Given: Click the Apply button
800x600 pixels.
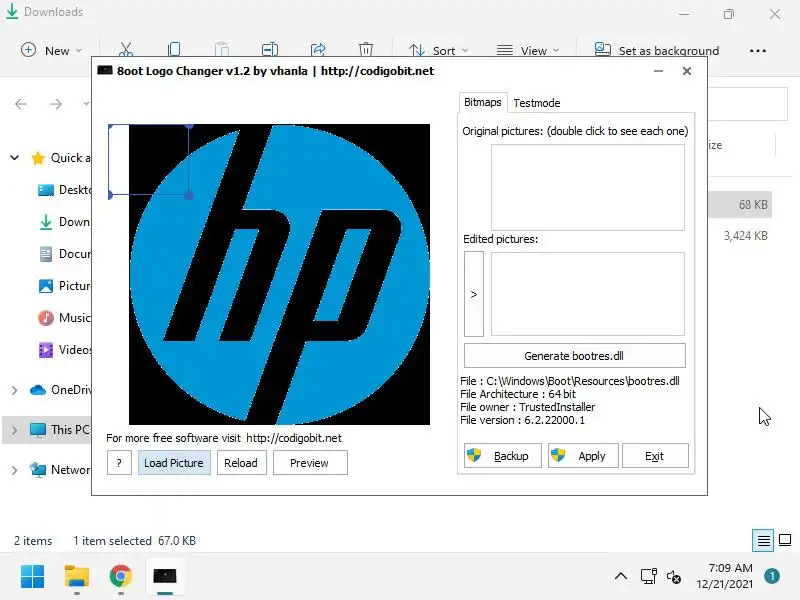Looking at the screenshot, I should point(583,456).
